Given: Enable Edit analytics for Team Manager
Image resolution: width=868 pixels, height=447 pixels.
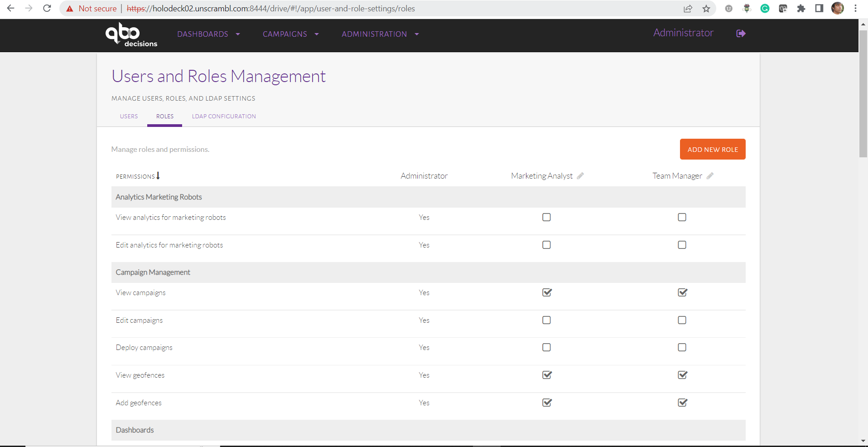Looking at the screenshot, I should (x=682, y=245).
